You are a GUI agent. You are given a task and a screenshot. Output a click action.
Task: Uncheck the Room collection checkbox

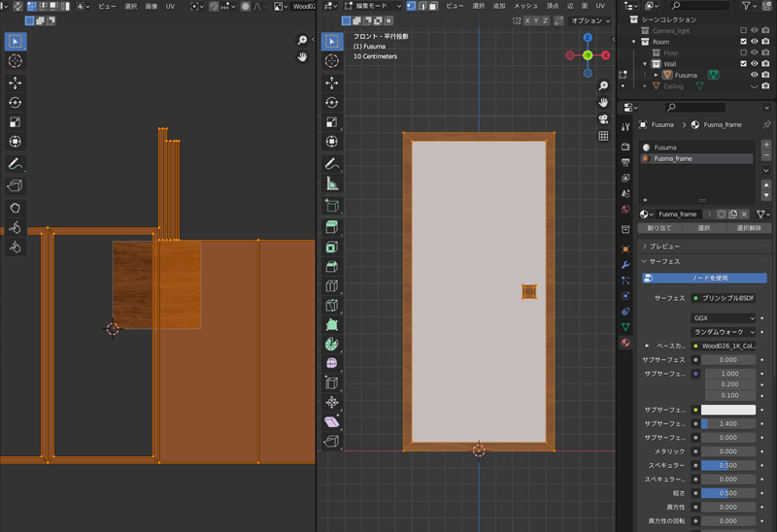[743, 42]
